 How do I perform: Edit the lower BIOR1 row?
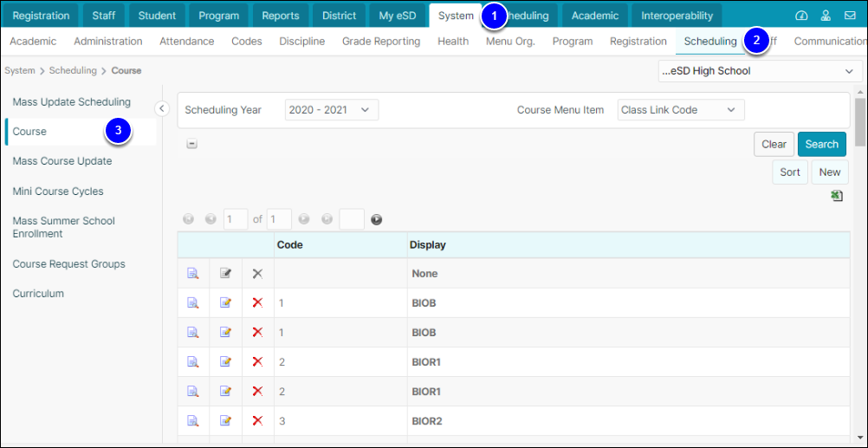tap(225, 392)
